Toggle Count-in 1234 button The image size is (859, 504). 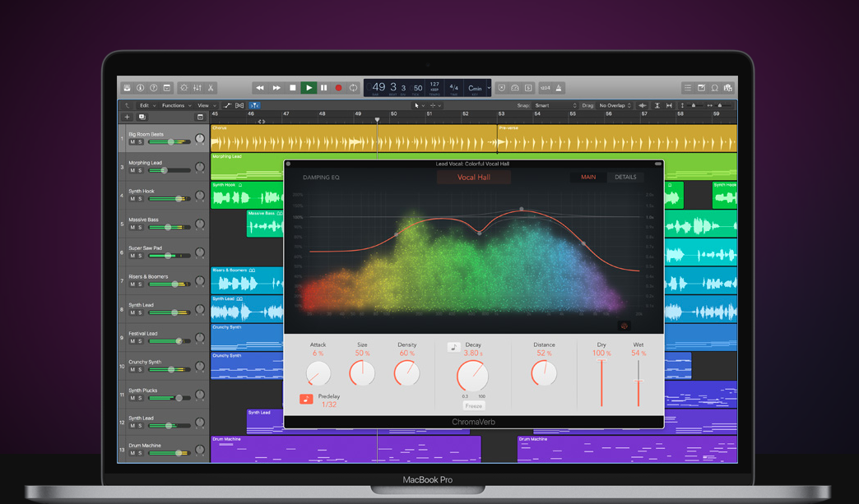(x=545, y=87)
